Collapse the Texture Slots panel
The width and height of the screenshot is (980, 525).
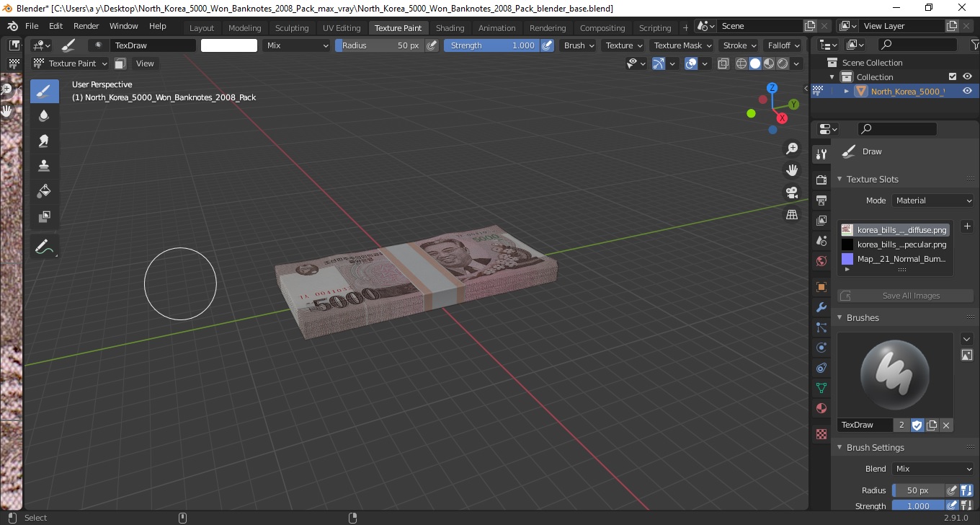839,179
